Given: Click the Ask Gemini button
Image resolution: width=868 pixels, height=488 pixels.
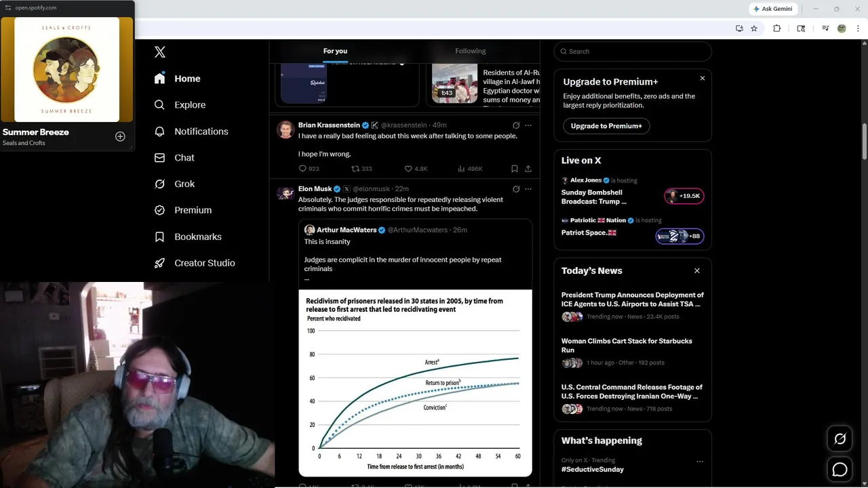Looking at the screenshot, I should pos(774,9).
